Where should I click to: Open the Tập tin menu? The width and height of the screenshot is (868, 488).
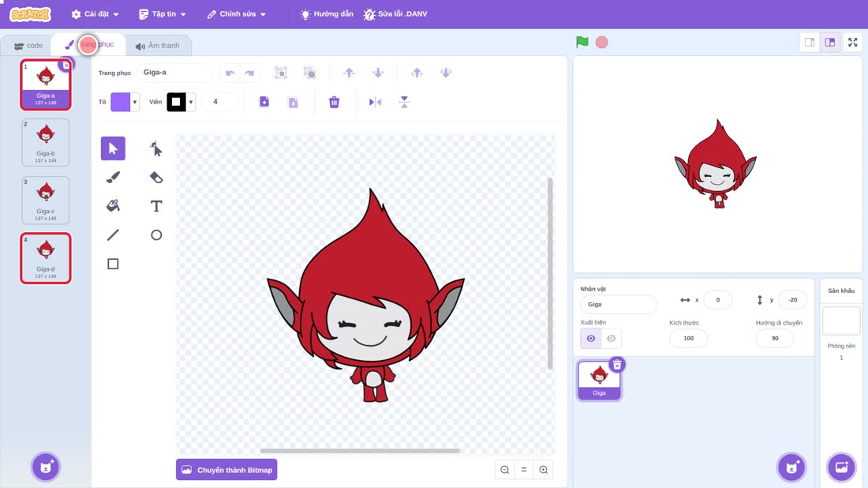point(163,14)
